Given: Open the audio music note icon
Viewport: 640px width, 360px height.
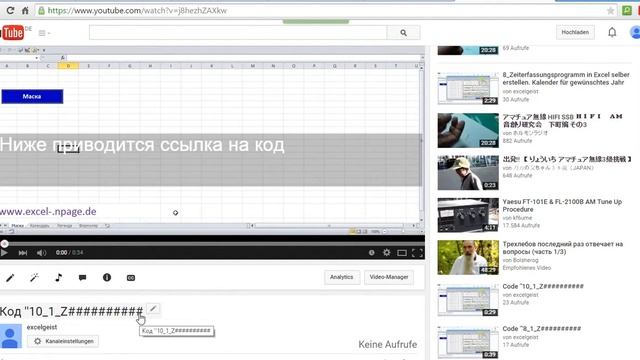Looking at the screenshot, I should (58, 278).
